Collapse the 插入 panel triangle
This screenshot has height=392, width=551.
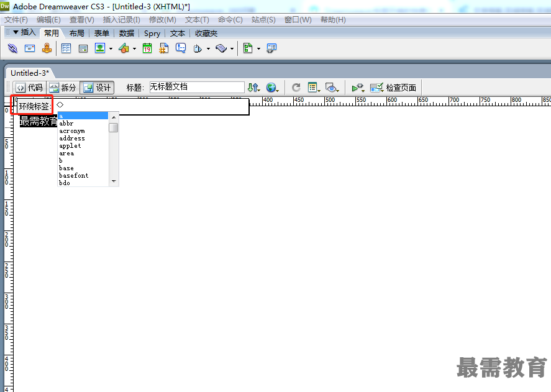(x=16, y=32)
